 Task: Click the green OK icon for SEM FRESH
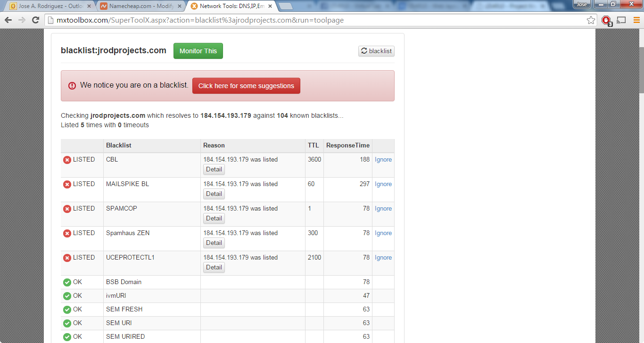(x=67, y=310)
